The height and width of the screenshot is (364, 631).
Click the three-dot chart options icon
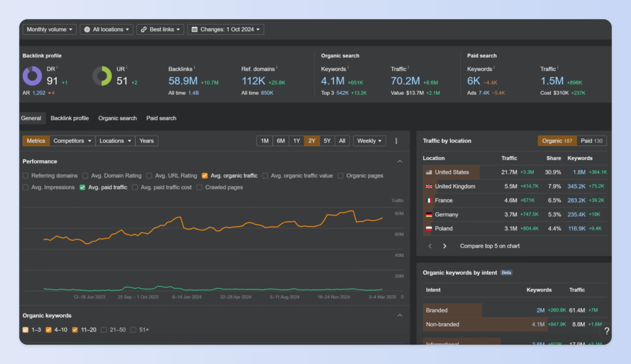396,141
